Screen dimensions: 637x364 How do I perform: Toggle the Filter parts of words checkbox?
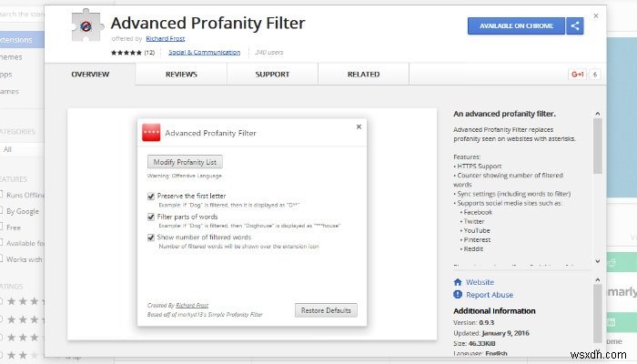[x=151, y=217]
